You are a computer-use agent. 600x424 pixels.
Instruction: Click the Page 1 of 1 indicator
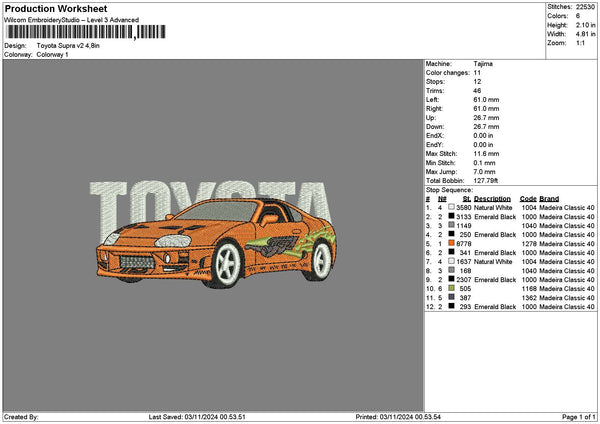pyautogui.click(x=579, y=417)
